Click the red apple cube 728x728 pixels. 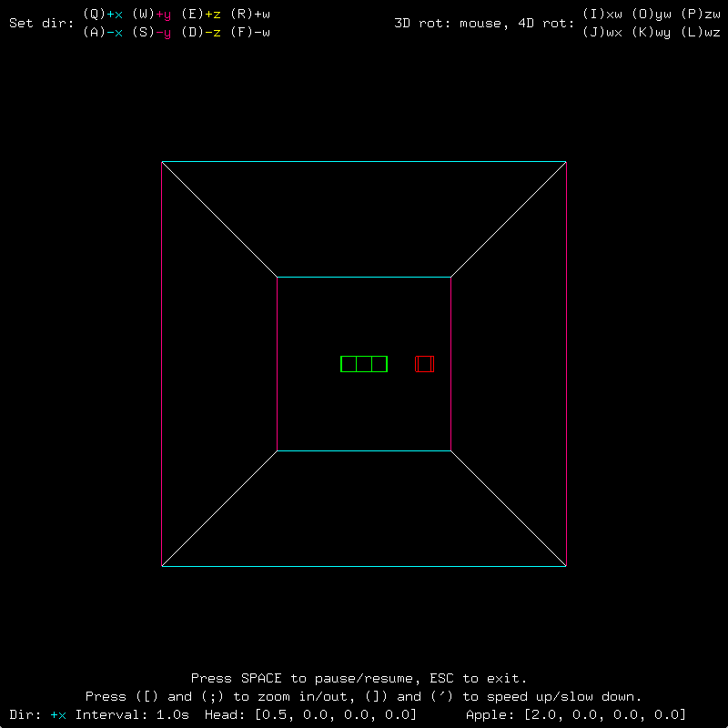pyautogui.click(x=425, y=364)
